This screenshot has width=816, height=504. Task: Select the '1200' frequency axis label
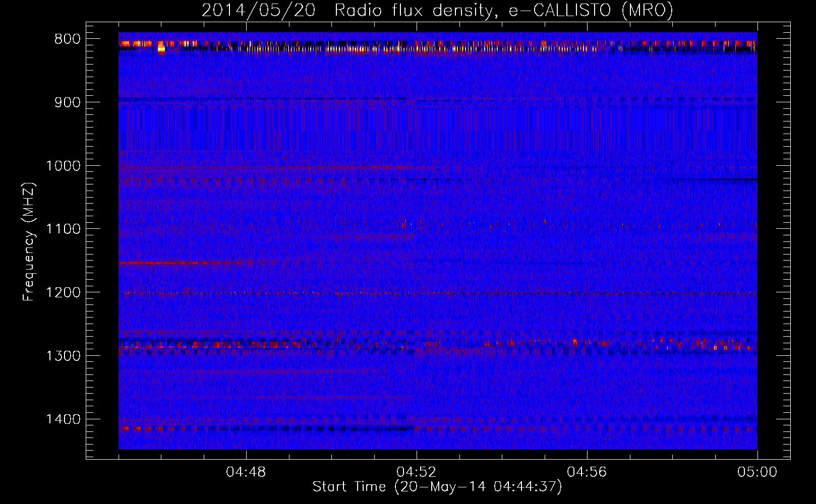tap(63, 293)
